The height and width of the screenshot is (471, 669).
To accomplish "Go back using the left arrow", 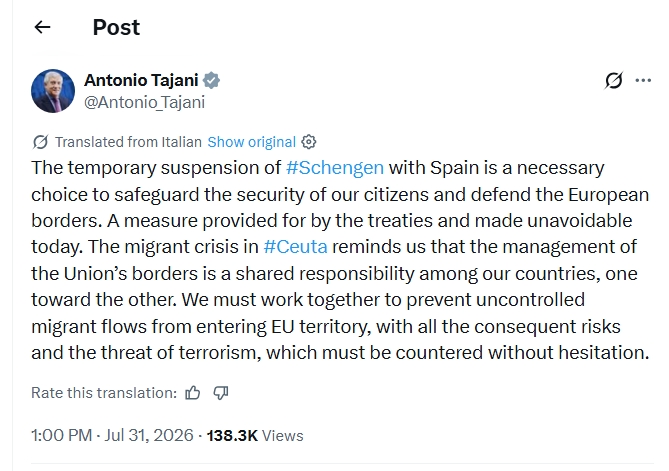I will click(42, 27).
